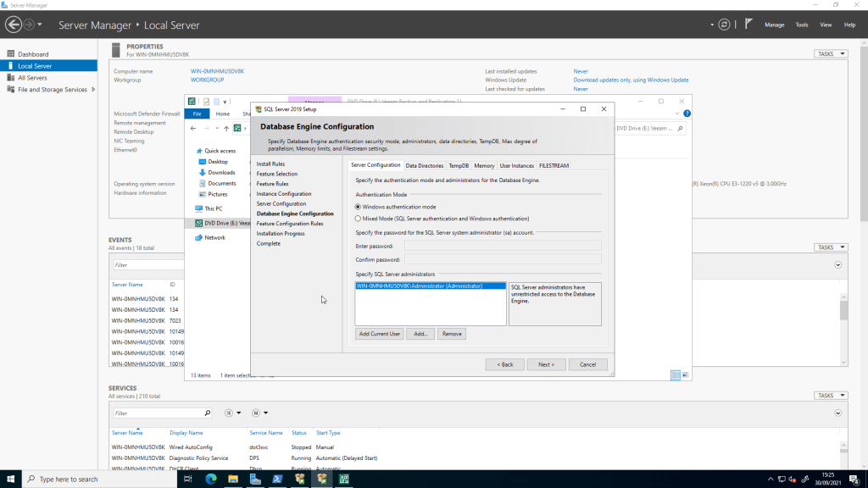
Task: Switch to the Data Directories tab
Action: pos(424,166)
